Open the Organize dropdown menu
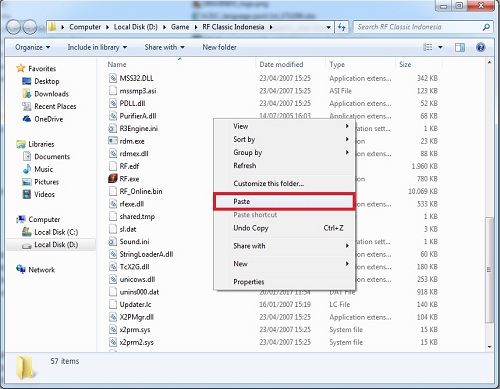The image size is (500, 389). [x=32, y=47]
